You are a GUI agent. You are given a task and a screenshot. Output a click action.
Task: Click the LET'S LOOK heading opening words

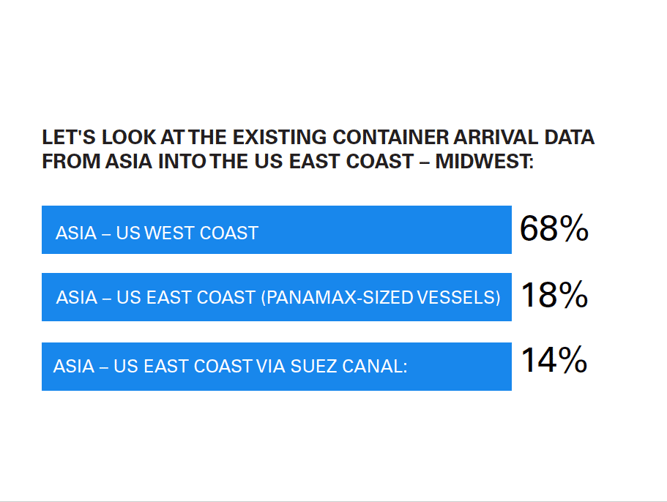(99, 137)
